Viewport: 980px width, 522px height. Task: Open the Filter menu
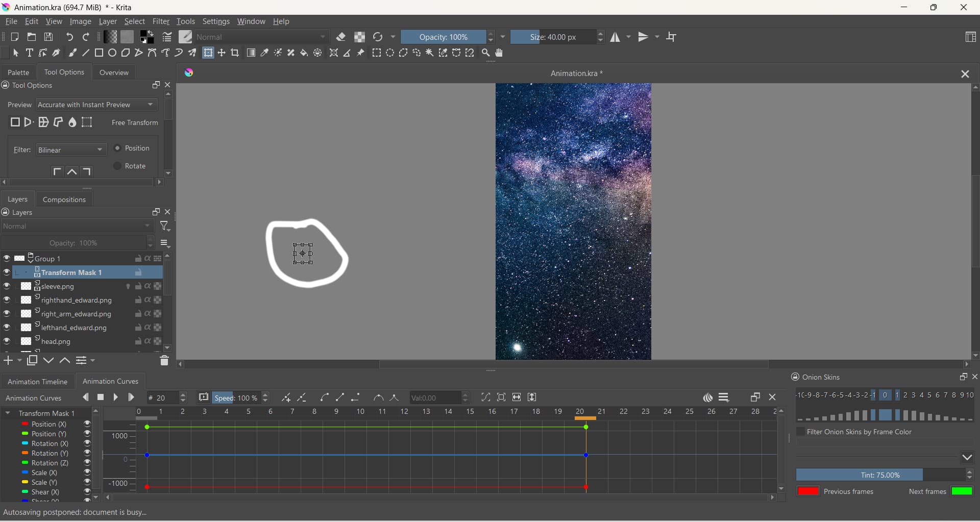161,21
